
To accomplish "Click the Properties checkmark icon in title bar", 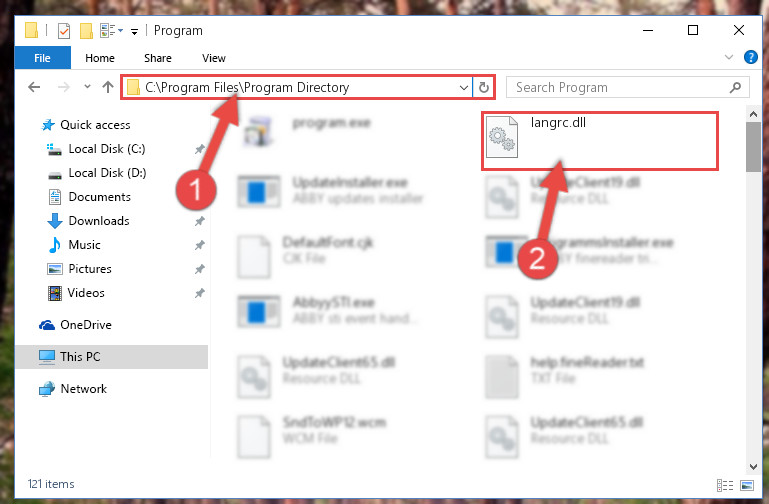I will 64,31.
